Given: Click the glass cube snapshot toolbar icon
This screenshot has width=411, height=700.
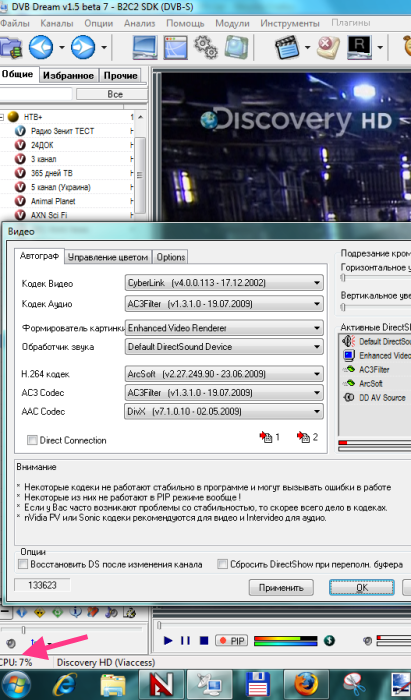Looking at the screenshot, I should pos(236,47).
